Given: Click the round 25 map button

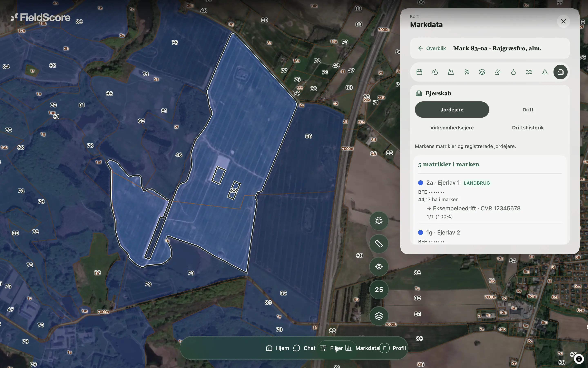Looking at the screenshot, I should pos(379,290).
